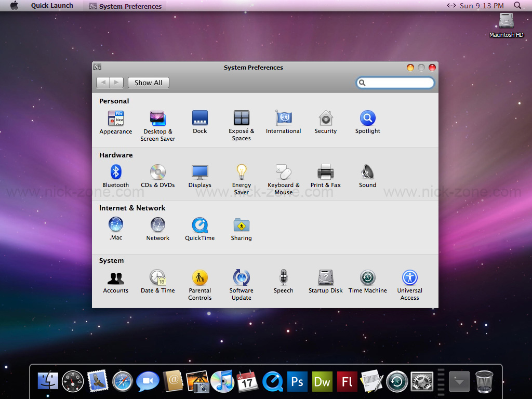The height and width of the screenshot is (399, 532).
Task: Click the clock showing Sun 9:13 PM
Action: (x=482, y=6)
